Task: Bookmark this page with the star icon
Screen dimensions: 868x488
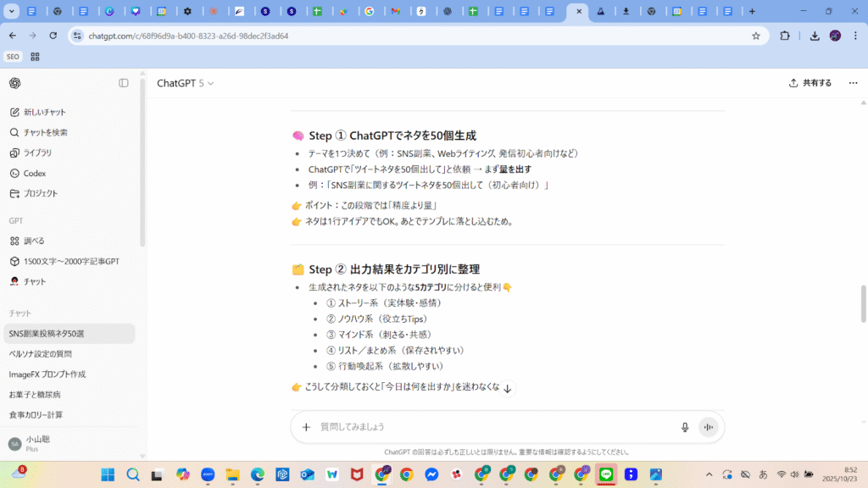Action: [x=755, y=36]
